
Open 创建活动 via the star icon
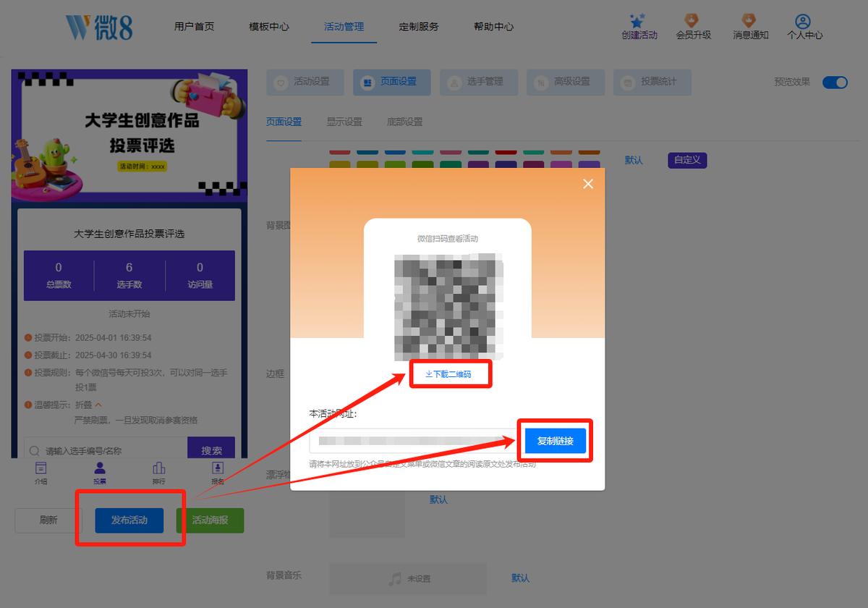tap(639, 21)
